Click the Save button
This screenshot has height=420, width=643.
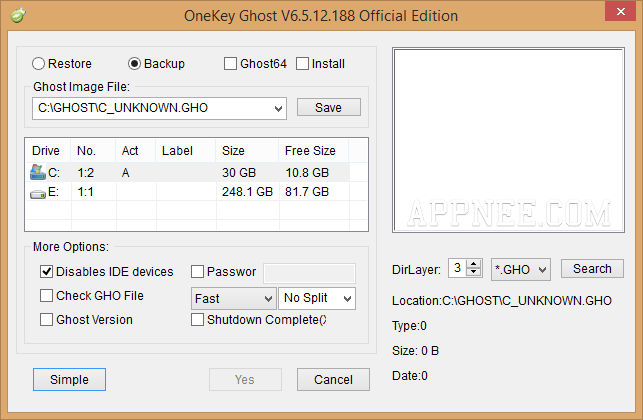coord(328,107)
